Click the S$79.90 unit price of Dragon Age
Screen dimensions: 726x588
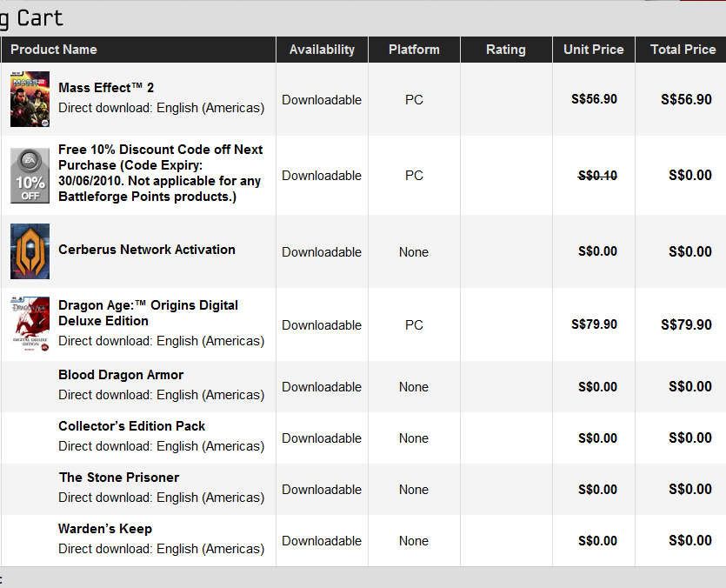click(594, 324)
